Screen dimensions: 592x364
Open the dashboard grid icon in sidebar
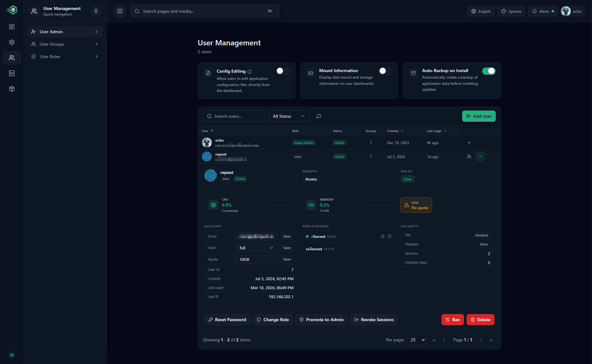(11, 27)
